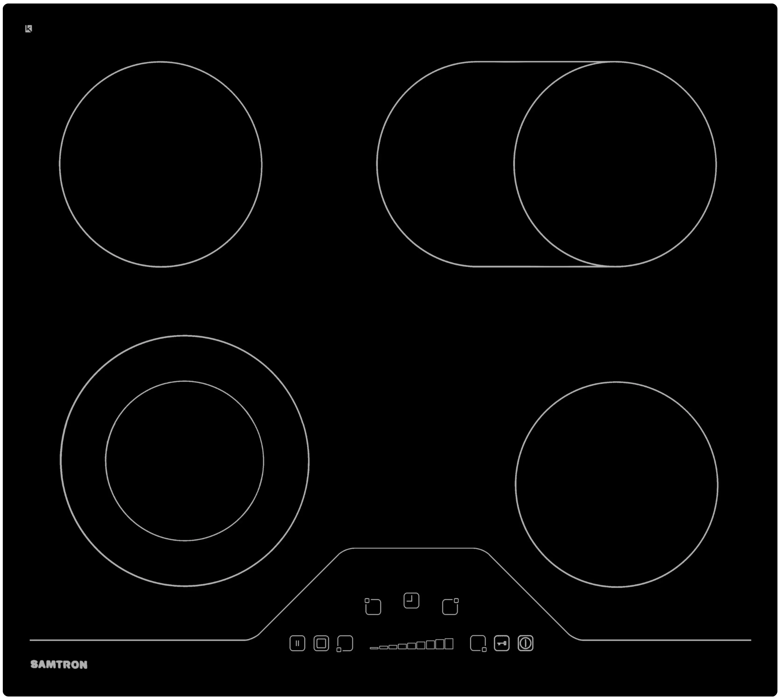Tap the timer clock button

[x=411, y=600]
